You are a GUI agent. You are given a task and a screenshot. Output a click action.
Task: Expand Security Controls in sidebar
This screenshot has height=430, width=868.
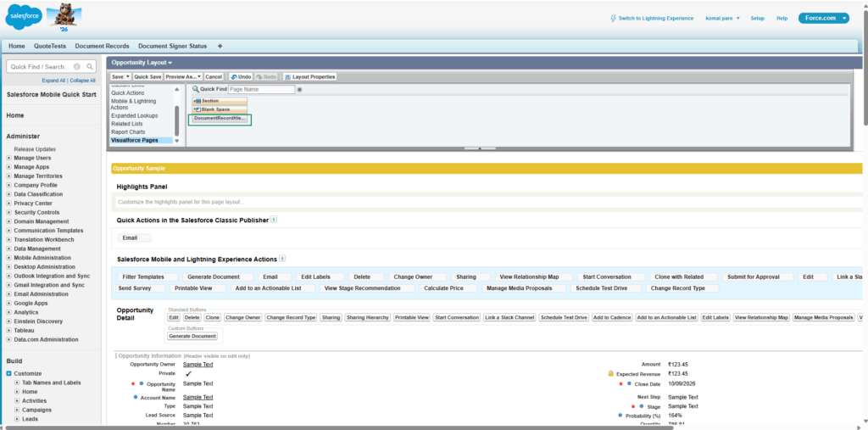click(x=8, y=212)
